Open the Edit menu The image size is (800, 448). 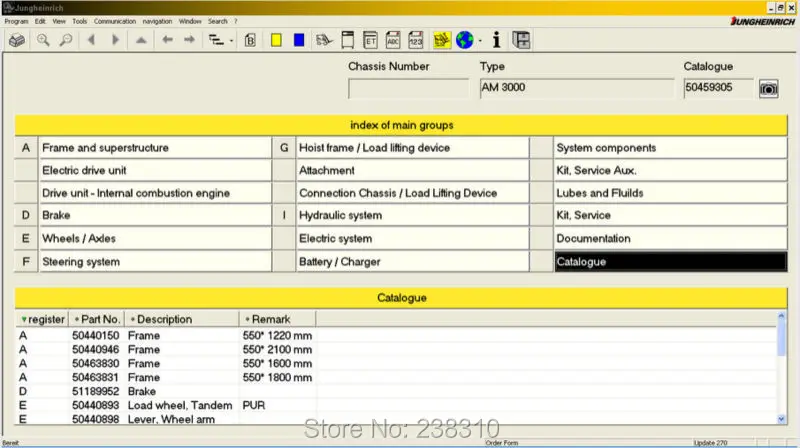coord(40,21)
